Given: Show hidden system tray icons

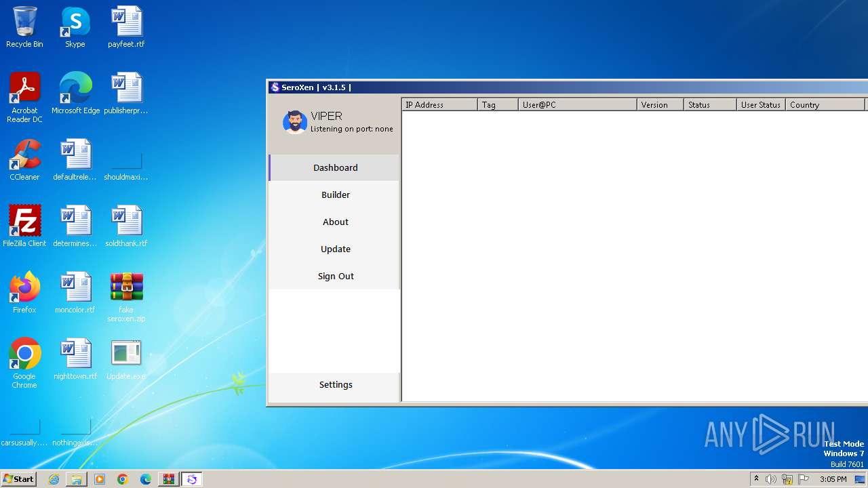Looking at the screenshot, I should coord(756,479).
